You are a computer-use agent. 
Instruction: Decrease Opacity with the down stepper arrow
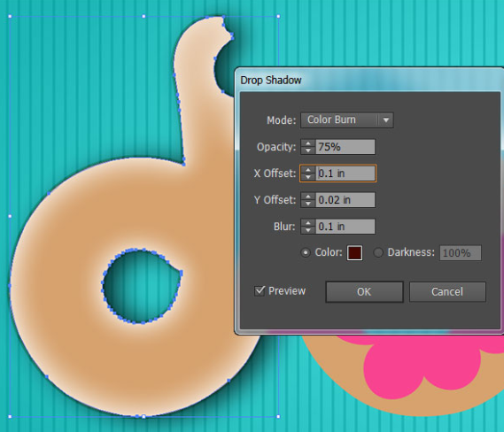(x=308, y=150)
